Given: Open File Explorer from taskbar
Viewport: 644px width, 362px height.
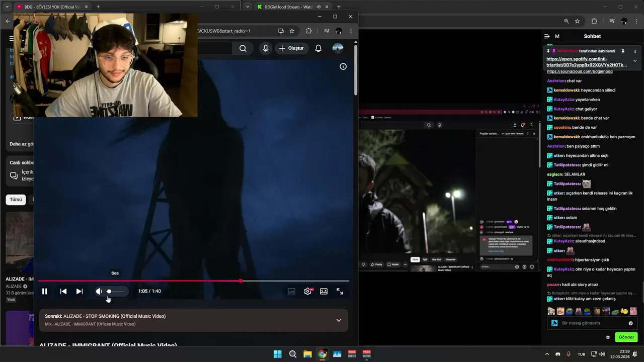Looking at the screenshot, I should (307, 354).
